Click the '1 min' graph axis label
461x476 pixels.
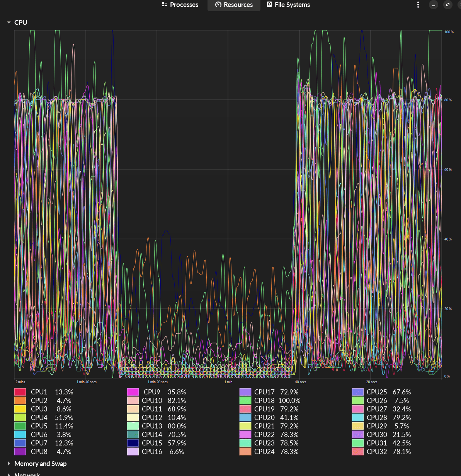[228, 382]
